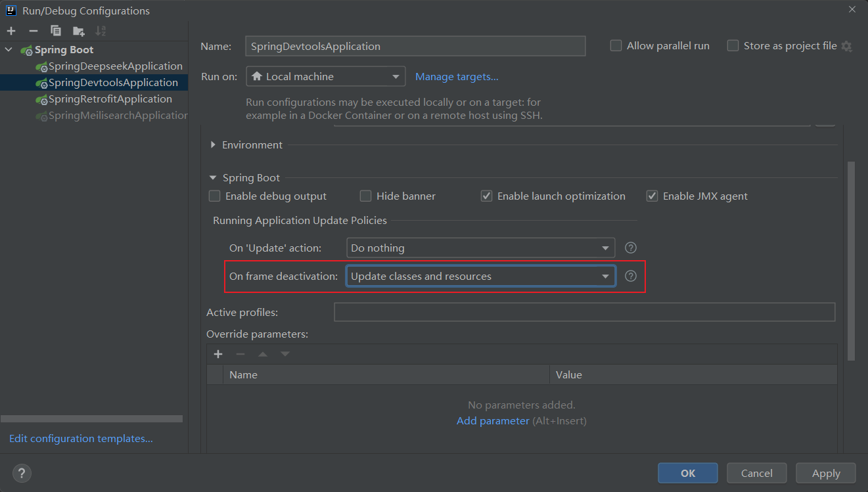
Task: Click in the Active profiles input field
Action: (x=584, y=312)
